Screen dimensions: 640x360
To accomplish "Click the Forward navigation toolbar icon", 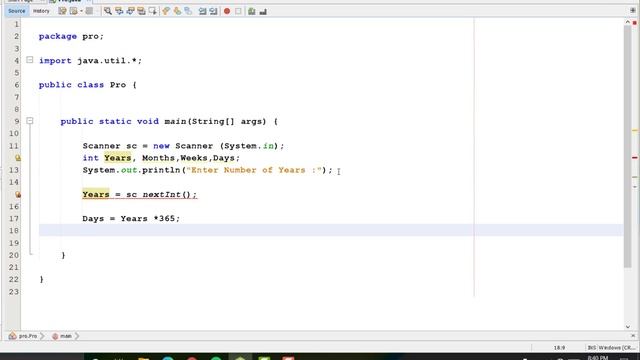I will (89, 11).
